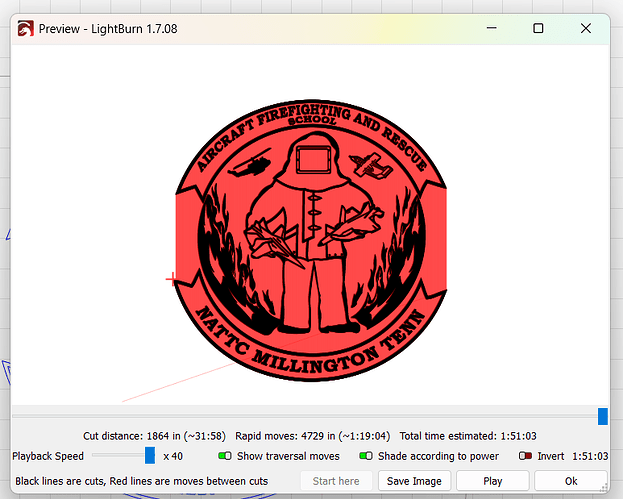Toggle Shade according to power switch
Screen dimensions: 623x499
click(x=366, y=456)
